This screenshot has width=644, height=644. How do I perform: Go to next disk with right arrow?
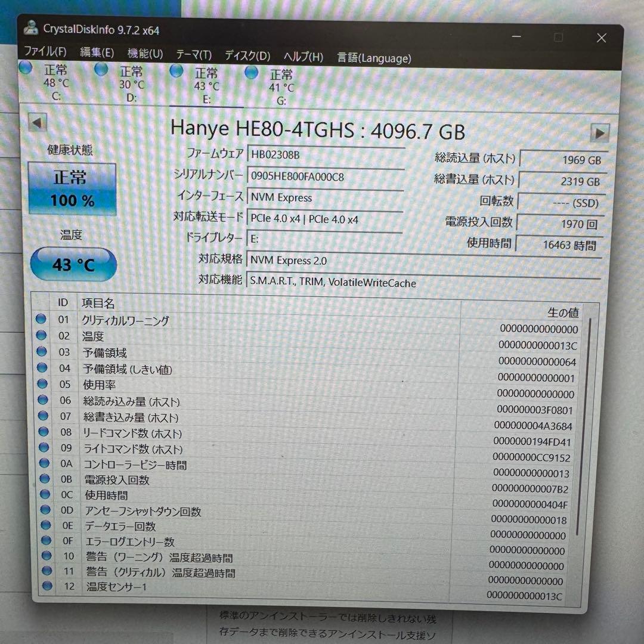coord(600,133)
